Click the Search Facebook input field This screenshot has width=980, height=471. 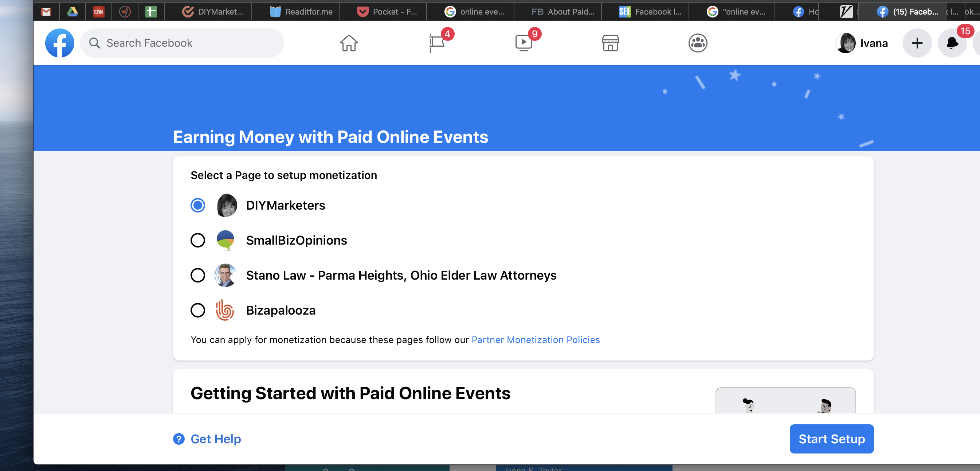pyautogui.click(x=182, y=43)
